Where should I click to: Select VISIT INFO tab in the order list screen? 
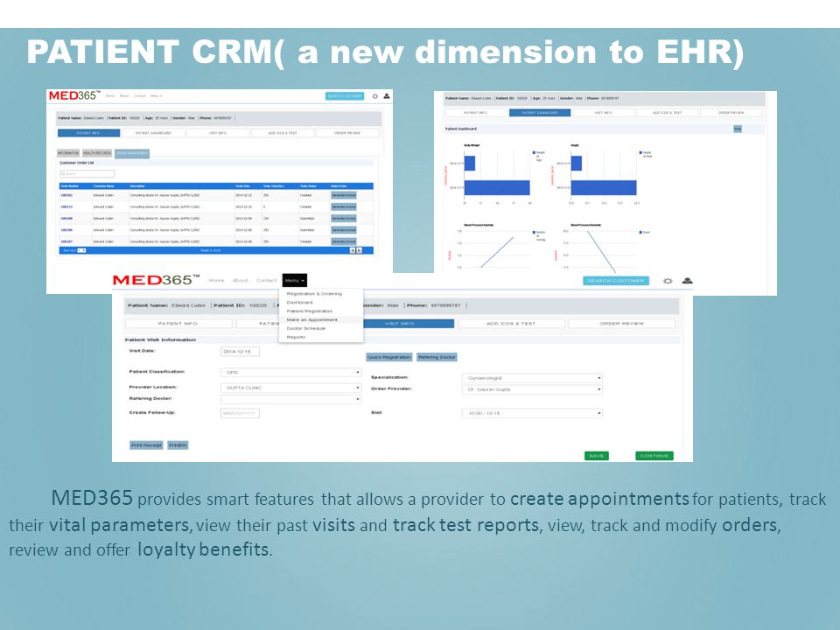[218, 133]
